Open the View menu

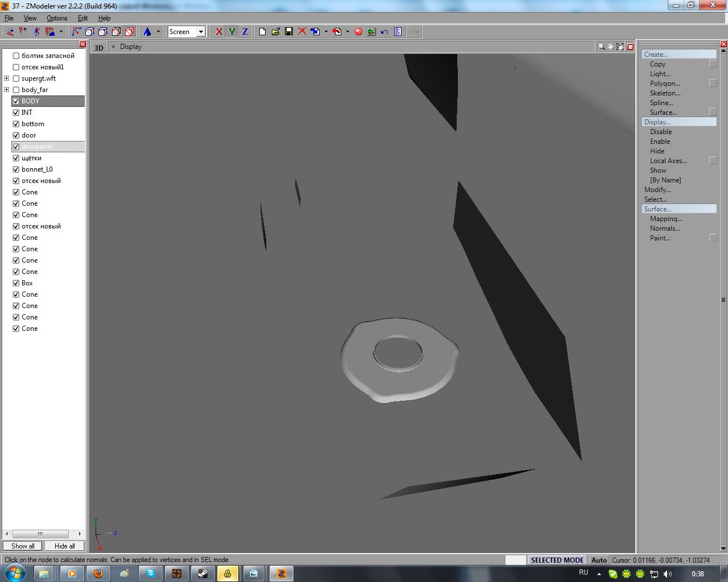[x=30, y=18]
